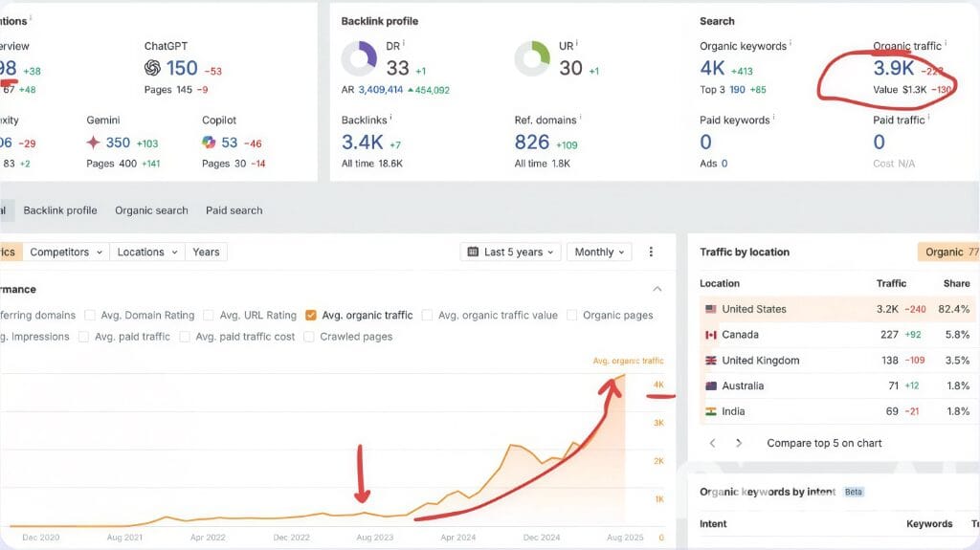Click the 3,409,414 AR value link
The width and height of the screenshot is (980, 550).
coord(381,90)
